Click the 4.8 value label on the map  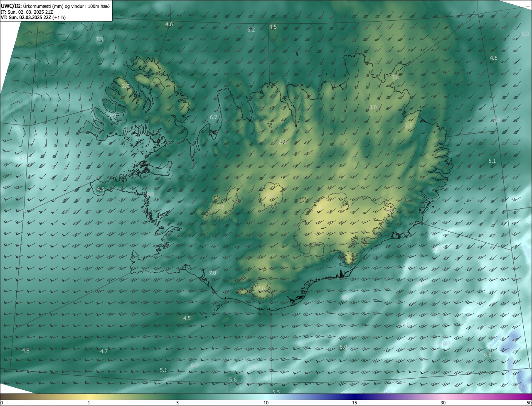click(x=26, y=350)
